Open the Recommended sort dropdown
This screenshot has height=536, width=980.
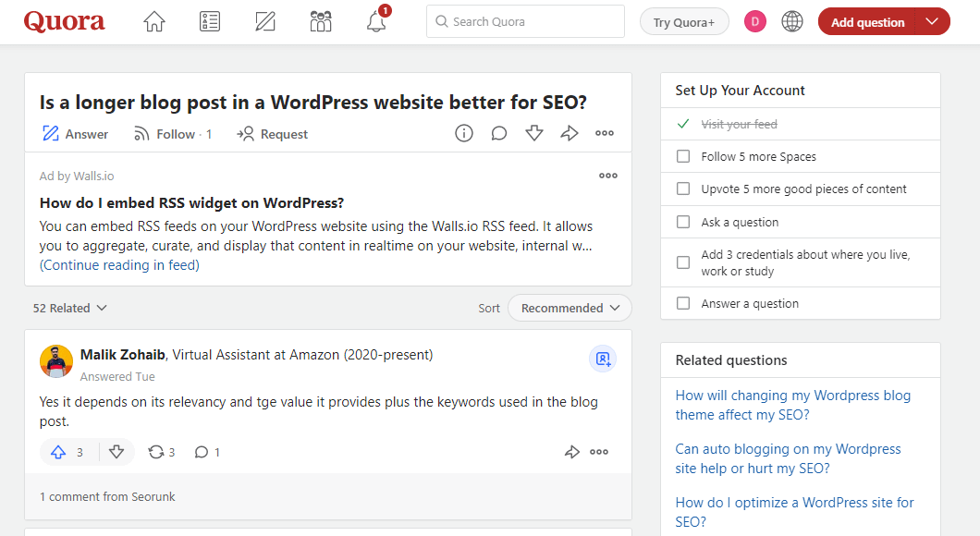[570, 308]
